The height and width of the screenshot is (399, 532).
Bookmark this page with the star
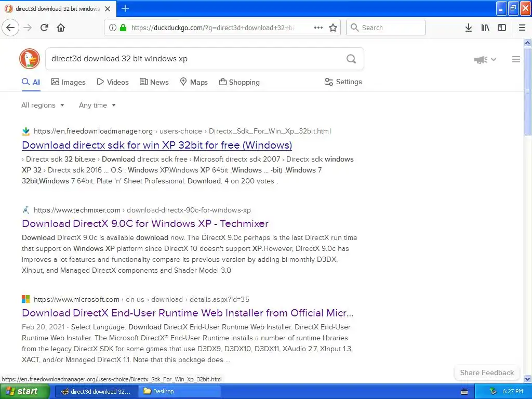333,28
